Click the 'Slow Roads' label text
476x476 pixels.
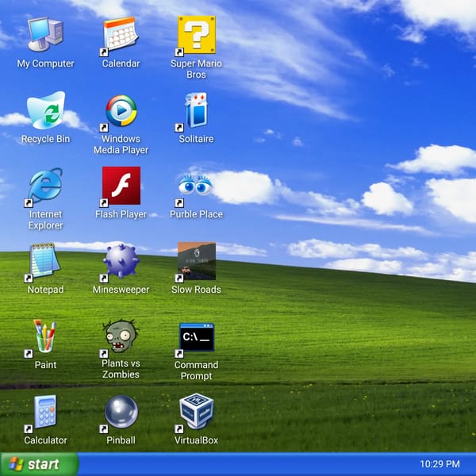(196, 290)
